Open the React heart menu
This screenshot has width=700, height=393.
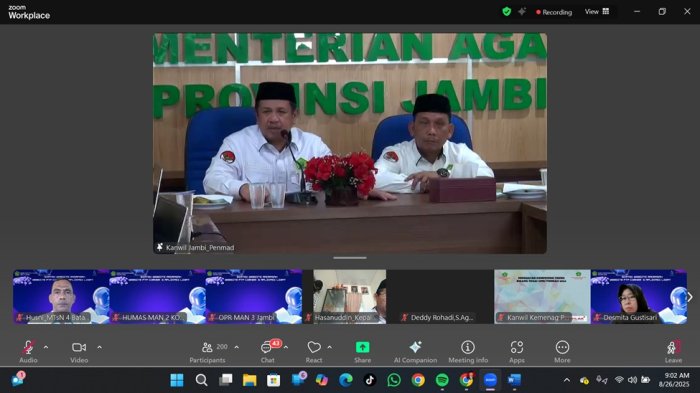click(x=314, y=351)
